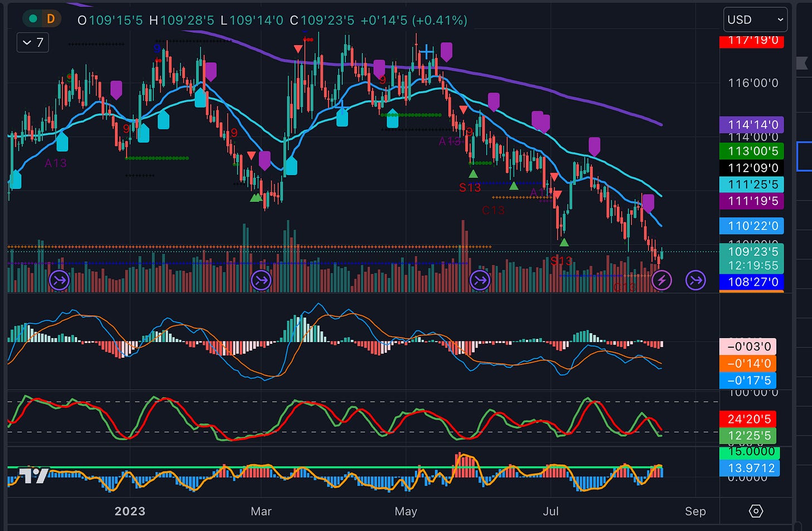Click the May time axis label
Viewport: 812px width, 531px height.
pyautogui.click(x=405, y=511)
